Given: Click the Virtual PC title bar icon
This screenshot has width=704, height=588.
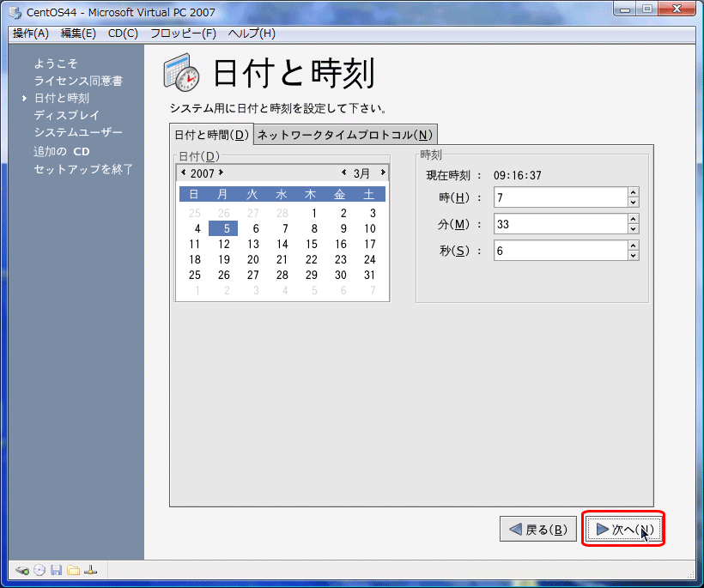Looking at the screenshot, I should 15,12.
